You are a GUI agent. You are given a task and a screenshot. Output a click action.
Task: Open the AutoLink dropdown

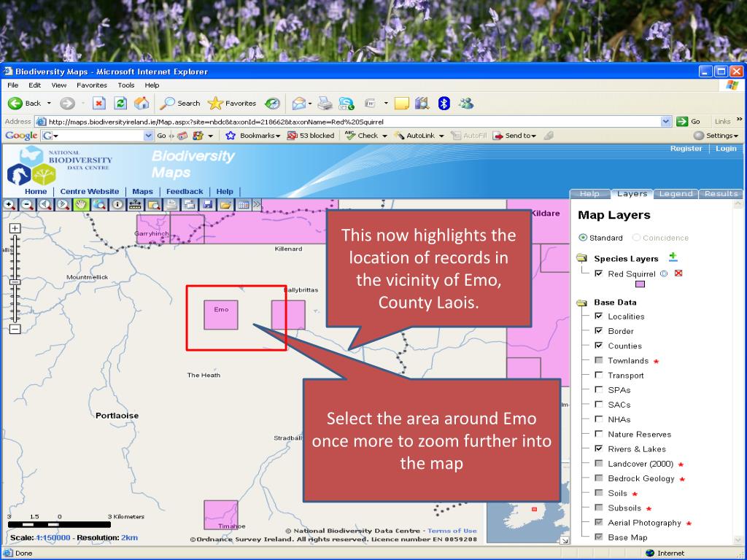coord(441,136)
